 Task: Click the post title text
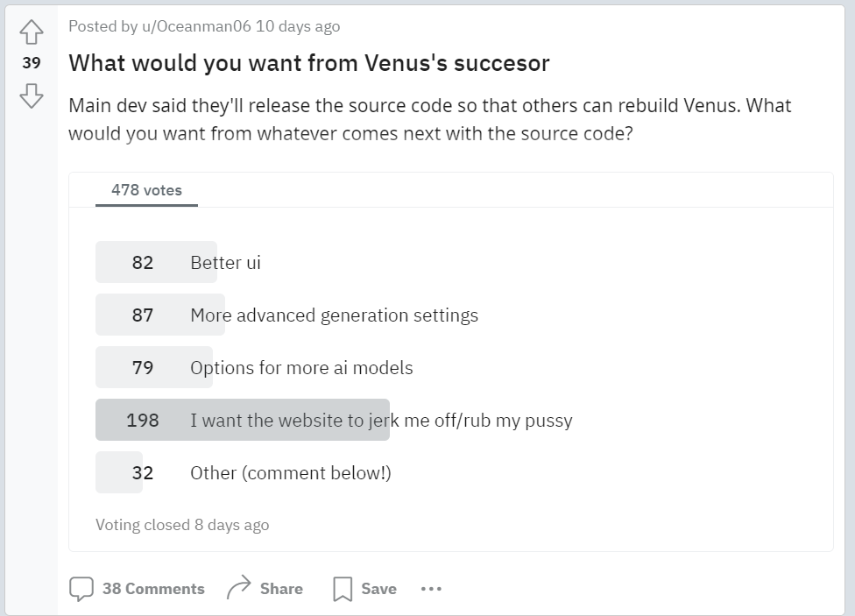pyautogui.click(x=308, y=63)
